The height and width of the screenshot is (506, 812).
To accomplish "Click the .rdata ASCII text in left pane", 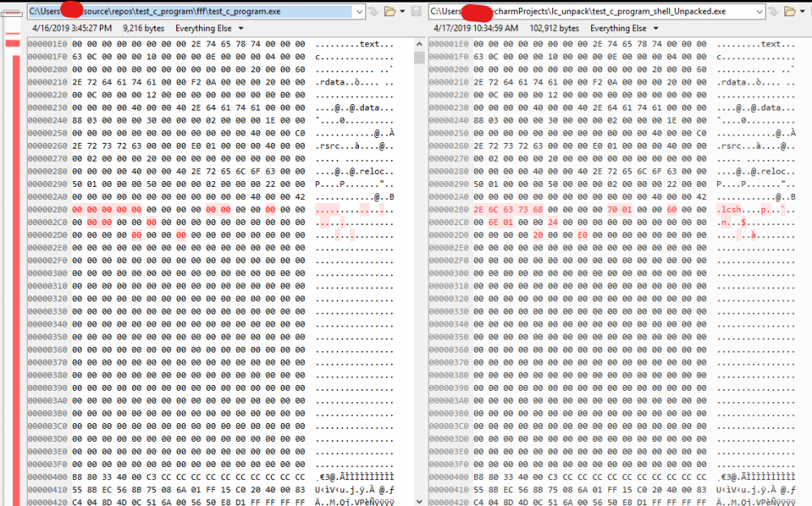I will click(x=330, y=82).
